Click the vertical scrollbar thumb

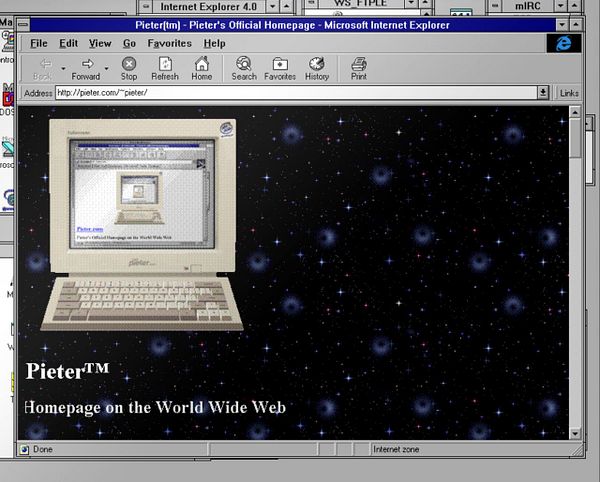[575, 138]
